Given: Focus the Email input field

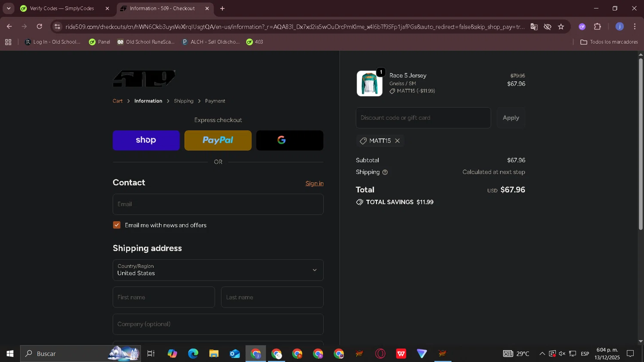Looking at the screenshot, I should tap(218, 204).
